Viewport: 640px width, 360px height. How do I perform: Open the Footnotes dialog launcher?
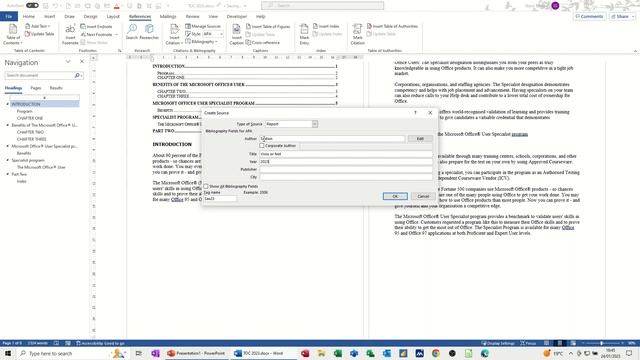(x=120, y=51)
